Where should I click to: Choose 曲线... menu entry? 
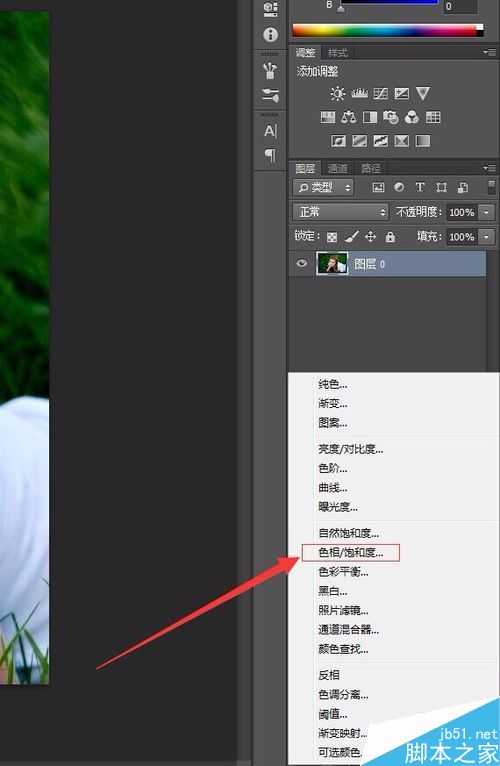point(333,488)
